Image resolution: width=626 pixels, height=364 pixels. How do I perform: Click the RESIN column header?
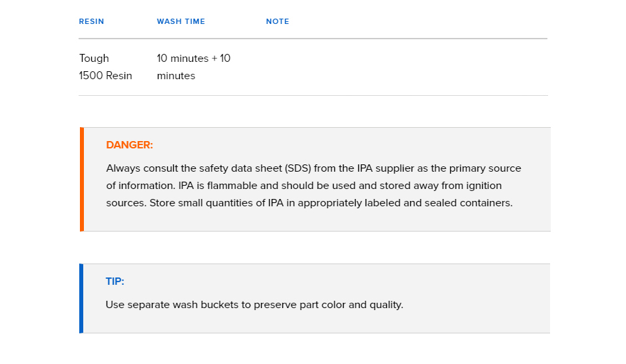(x=91, y=21)
